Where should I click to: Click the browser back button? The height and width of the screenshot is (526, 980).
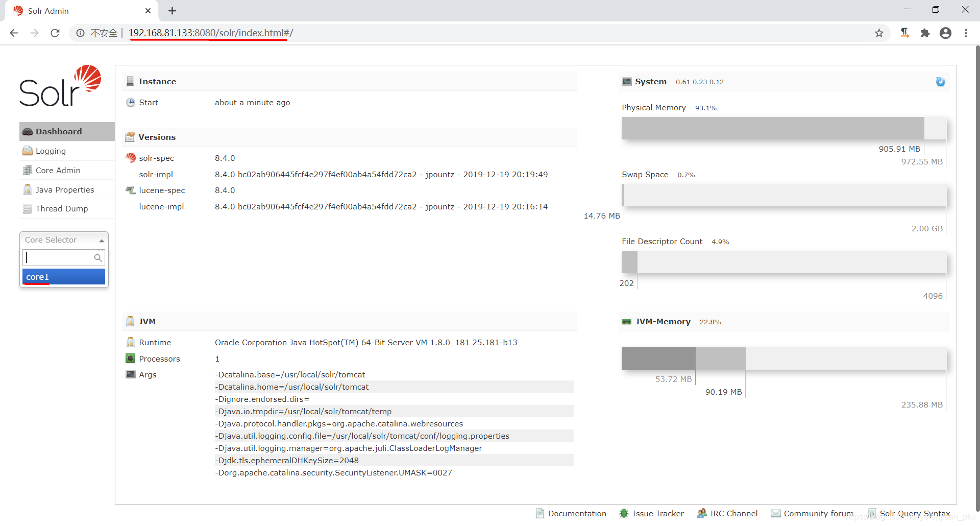pyautogui.click(x=14, y=33)
